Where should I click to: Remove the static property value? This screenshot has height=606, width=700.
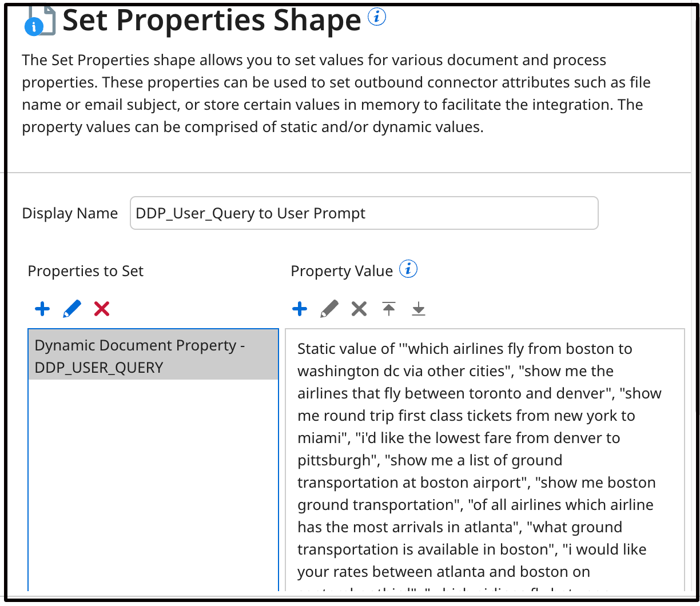[x=359, y=309]
